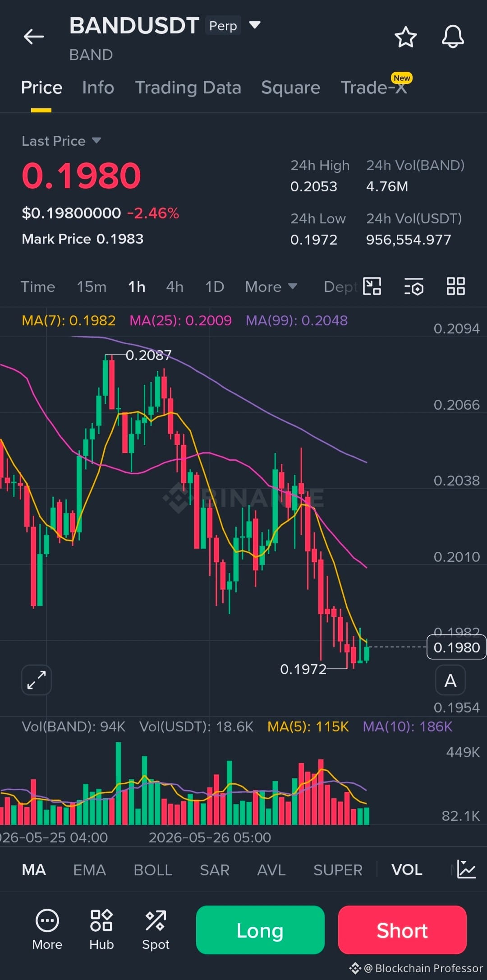
Task: Tap the 24h Vol(USDT) value 956,554.977
Action: [409, 240]
